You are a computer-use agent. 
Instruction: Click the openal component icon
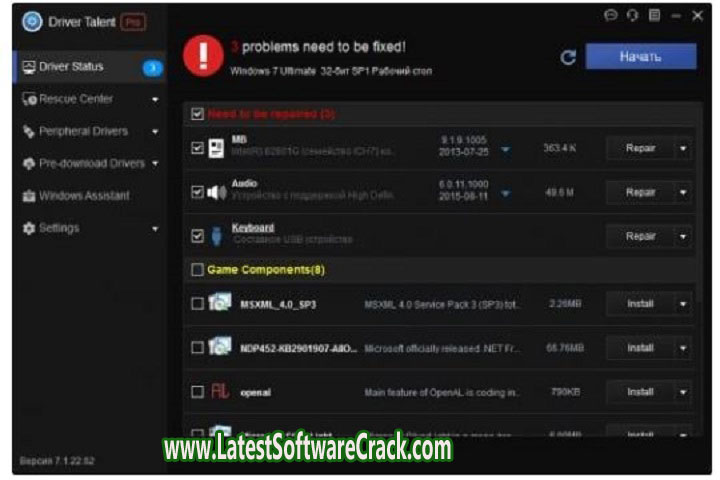pyautogui.click(x=219, y=393)
